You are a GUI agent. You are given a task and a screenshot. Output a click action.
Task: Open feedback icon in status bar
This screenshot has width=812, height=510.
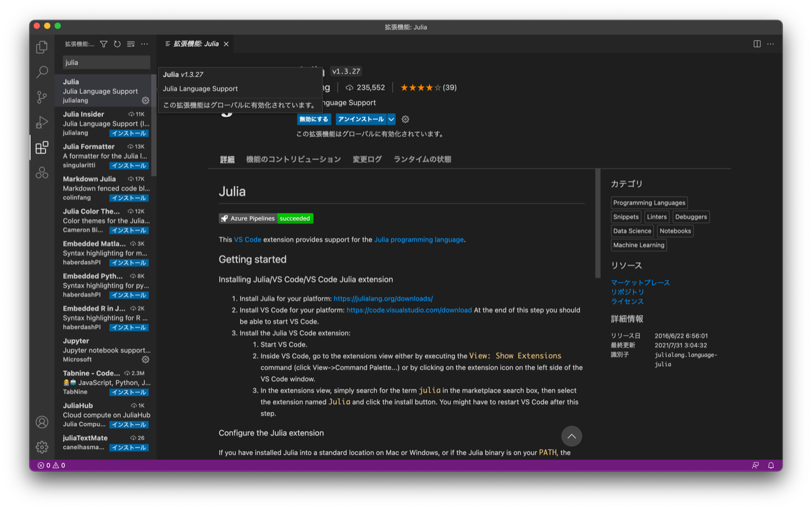755,465
